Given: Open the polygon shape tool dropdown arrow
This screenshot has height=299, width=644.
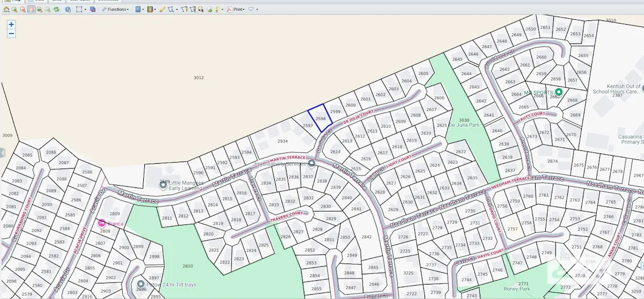Looking at the screenshot, I should pyautogui.click(x=177, y=10).
